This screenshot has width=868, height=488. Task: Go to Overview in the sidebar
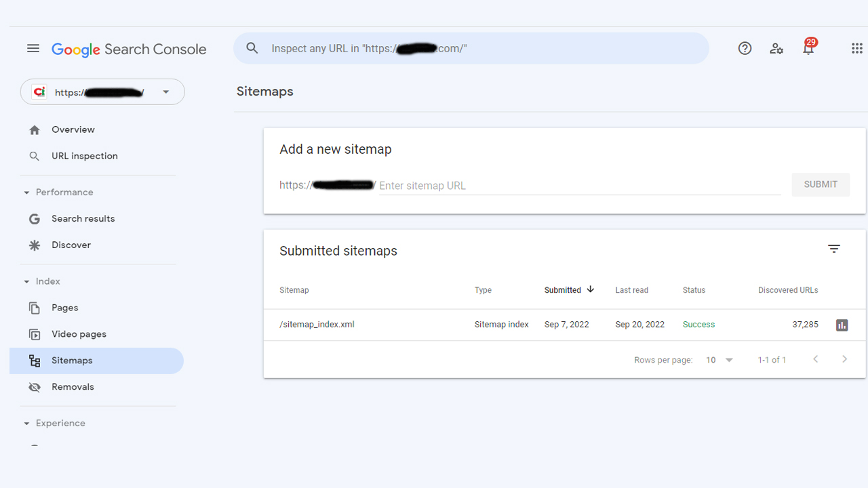(73, 129)
